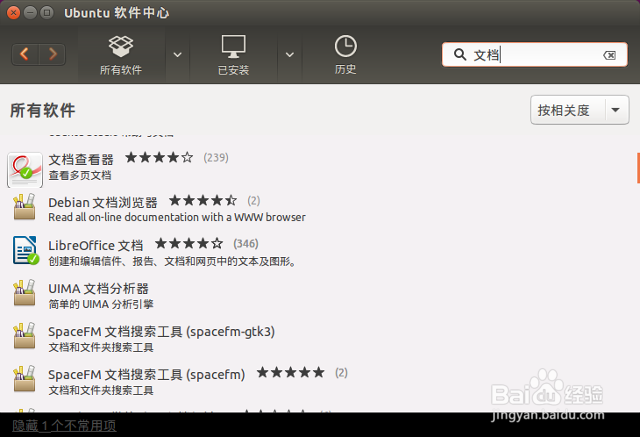Open the 已安装 monitor icon

(233, 47)
